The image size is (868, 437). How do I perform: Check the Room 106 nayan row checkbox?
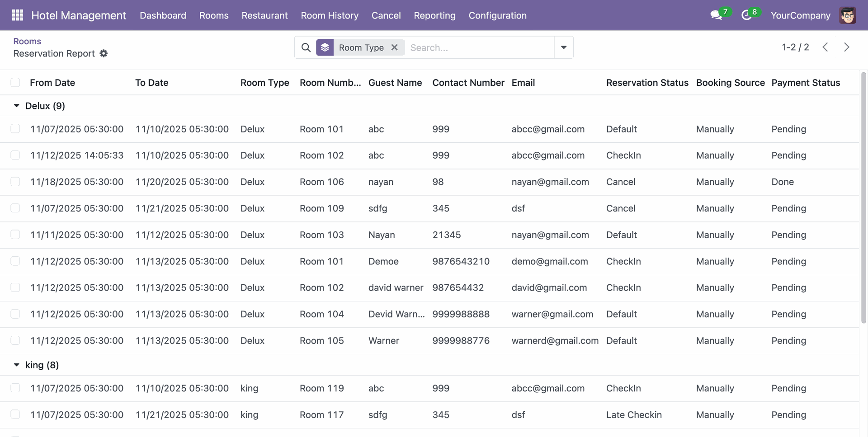(x=15, y=182)
